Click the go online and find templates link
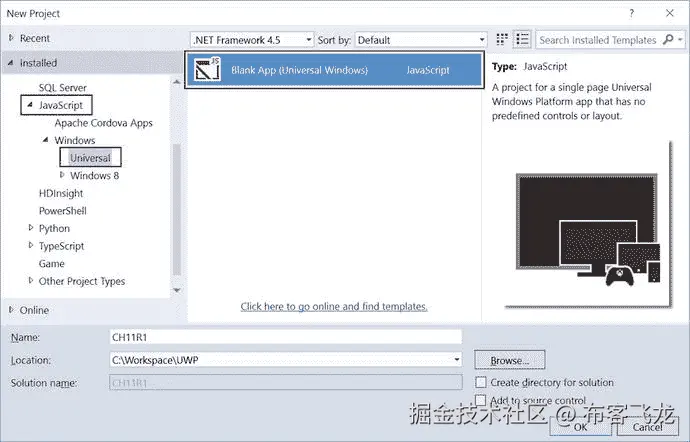The image size is (690, 442). (334, 306)
